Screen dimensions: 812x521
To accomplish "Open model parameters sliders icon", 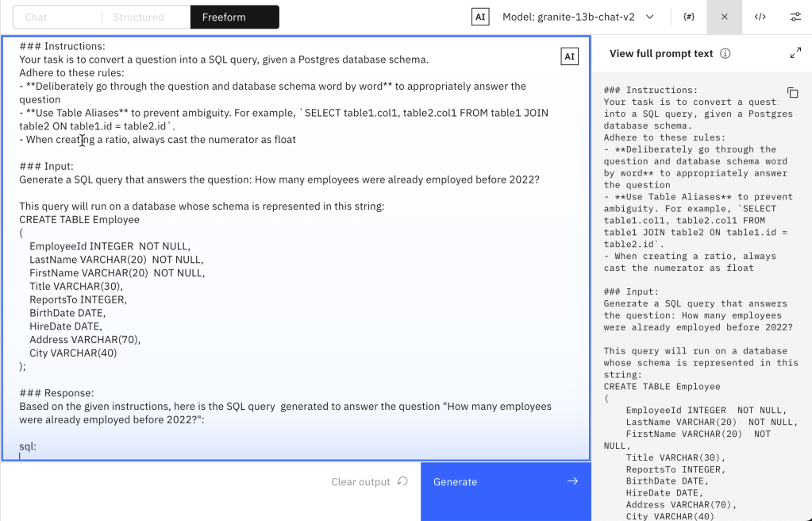I will point(795,17).
